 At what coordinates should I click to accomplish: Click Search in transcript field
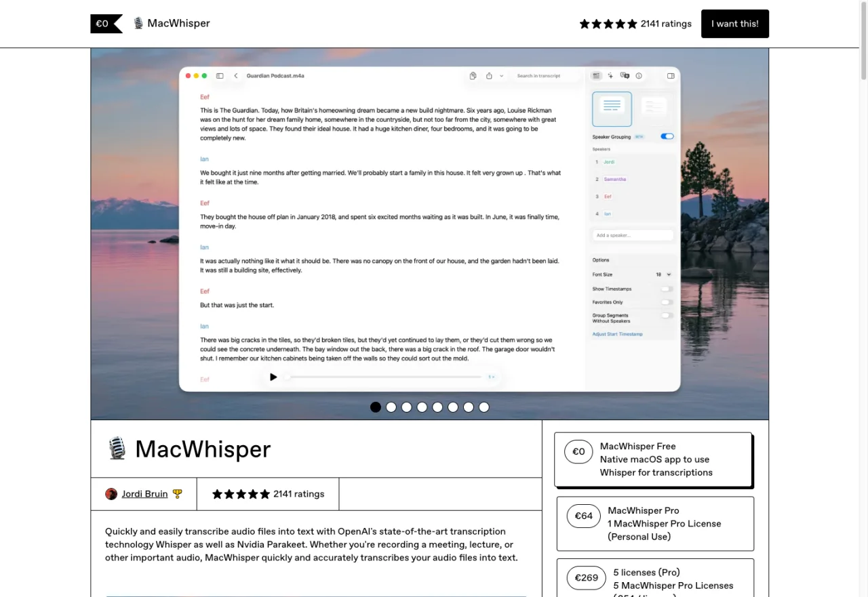(x=547, y=76)
